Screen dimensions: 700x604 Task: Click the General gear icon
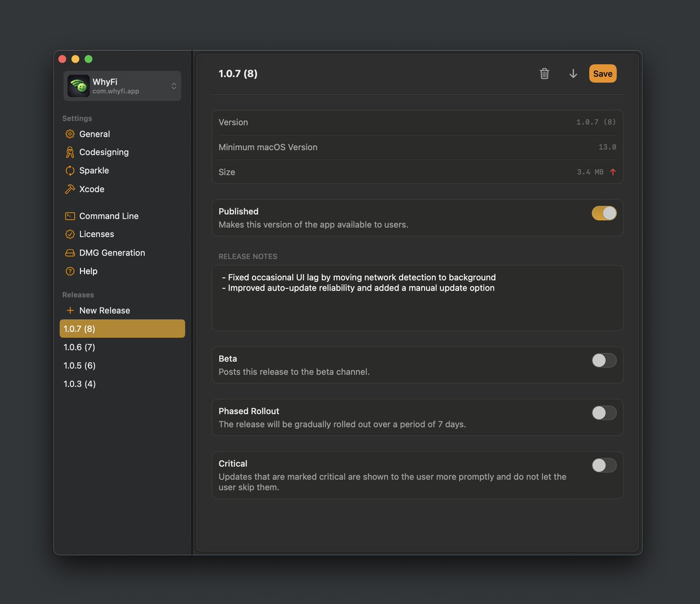point(70,134)
